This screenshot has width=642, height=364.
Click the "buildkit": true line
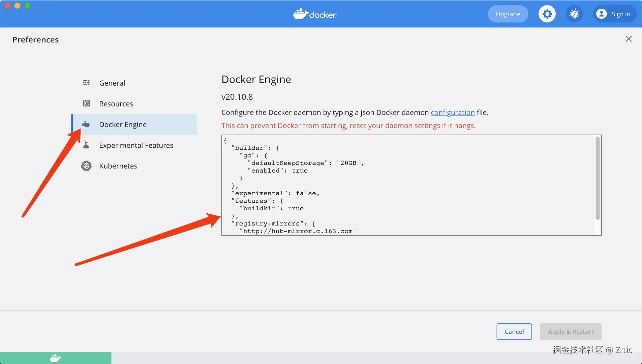pos(272,209)
